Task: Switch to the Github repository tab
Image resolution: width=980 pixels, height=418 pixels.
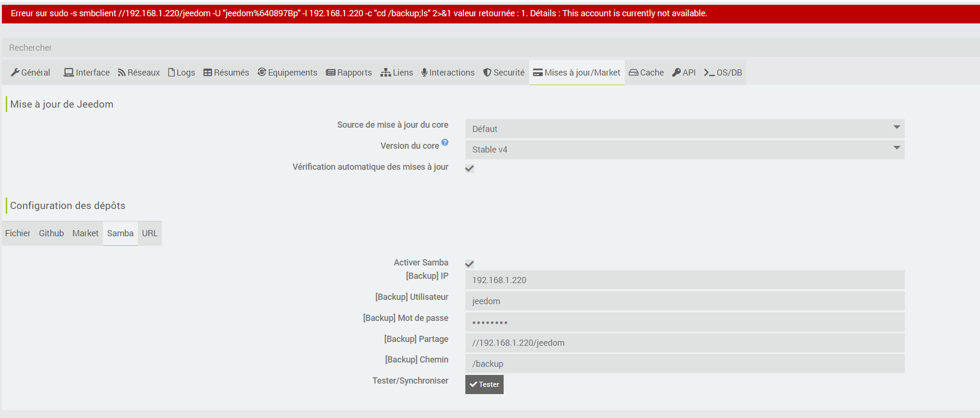Action: [51, 233]
